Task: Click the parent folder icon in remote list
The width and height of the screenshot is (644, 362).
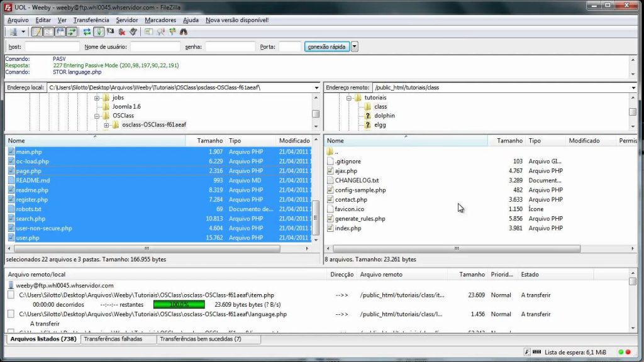Action: (330, 151)
